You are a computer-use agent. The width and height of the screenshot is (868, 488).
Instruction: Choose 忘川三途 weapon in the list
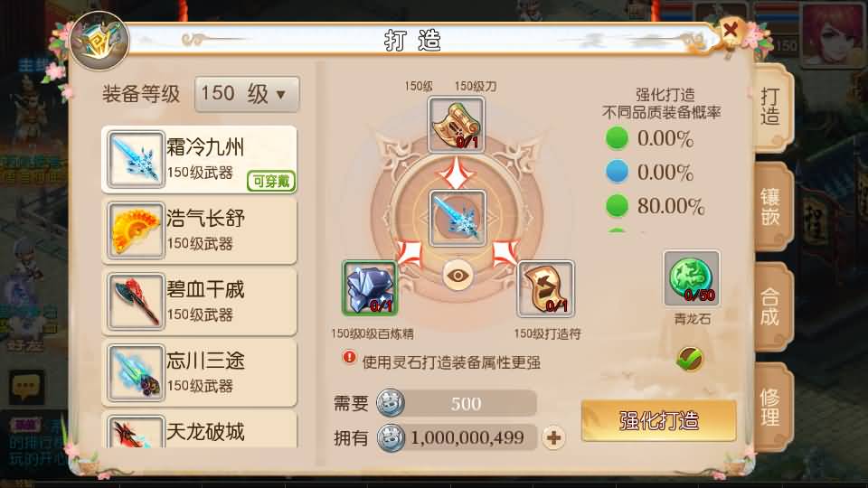[x=199, y=373]
